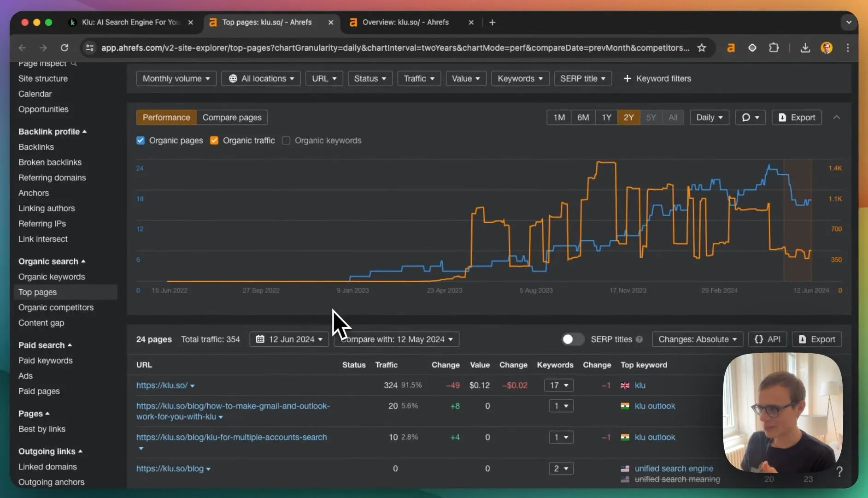Viewport: 868px width, 498px height.
Task: Export the chart using the upper Export button
Action: click(x=797, y=118)
